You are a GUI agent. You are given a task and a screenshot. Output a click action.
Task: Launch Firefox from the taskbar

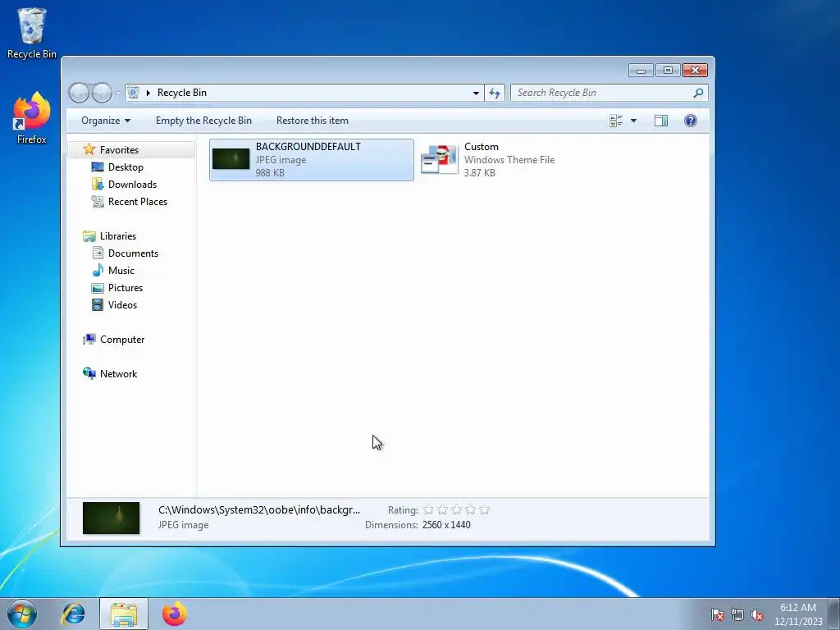174,614
